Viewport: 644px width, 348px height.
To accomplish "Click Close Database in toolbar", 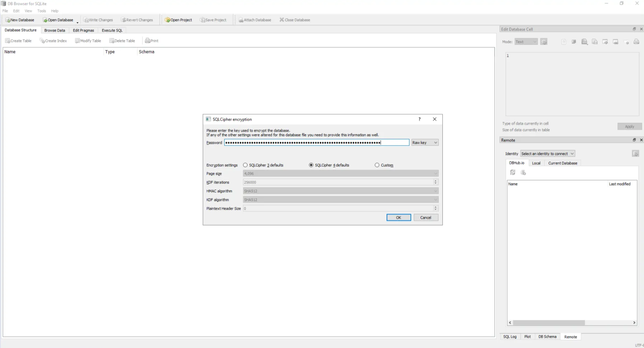I will click(295, 20).
